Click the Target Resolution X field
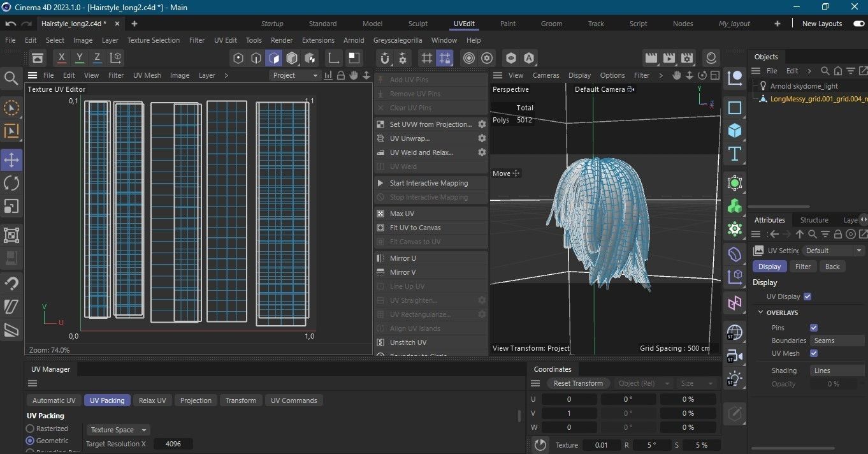This screenshot has width=868, height=454. tap(172, 444)
